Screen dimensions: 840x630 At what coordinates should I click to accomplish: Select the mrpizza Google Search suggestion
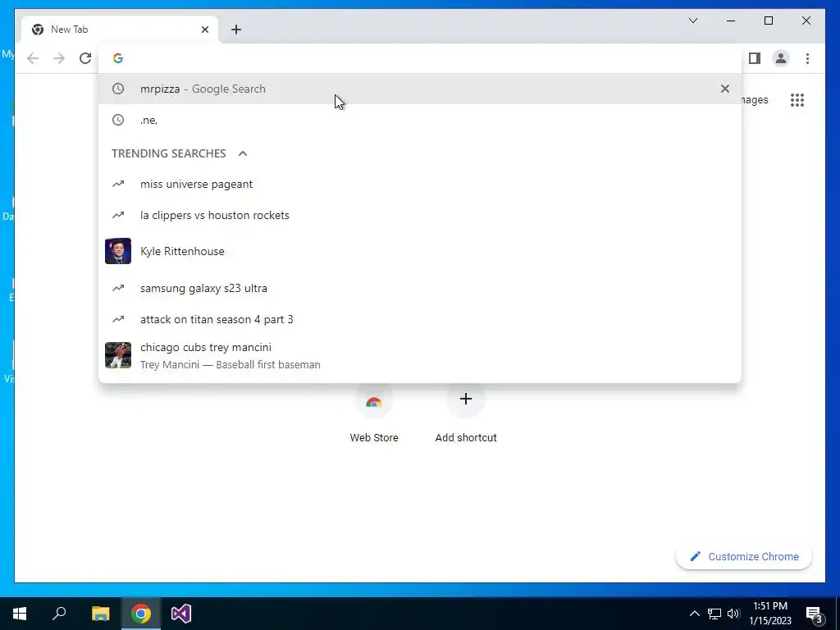(420, 89)
